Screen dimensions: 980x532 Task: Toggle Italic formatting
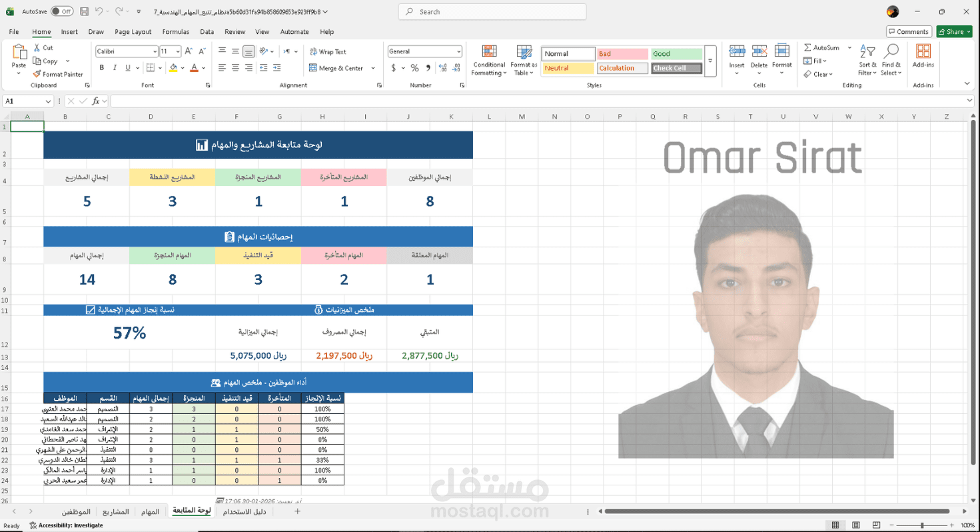pyautogui.click(x=115, y=68)
